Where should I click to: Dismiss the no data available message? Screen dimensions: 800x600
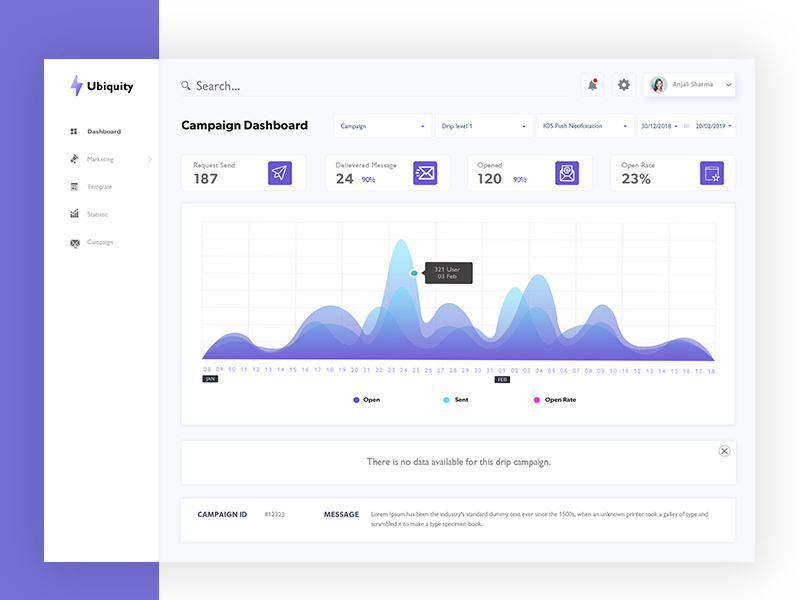[x=724, y=451]
